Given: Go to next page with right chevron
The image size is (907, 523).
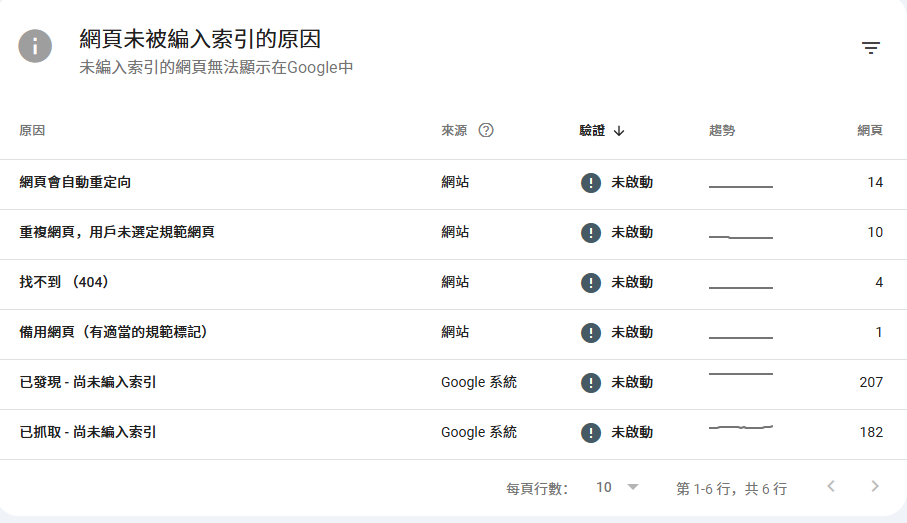Looking at the screenshot, I should (875, 487).
